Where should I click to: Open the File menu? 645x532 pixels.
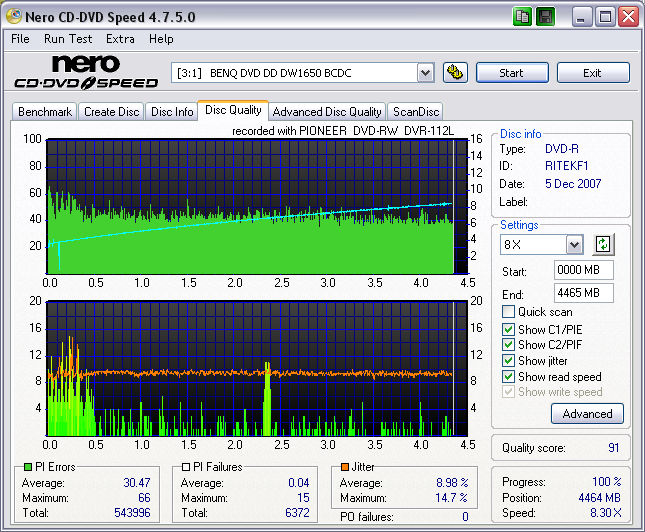(x=20, y=39)
